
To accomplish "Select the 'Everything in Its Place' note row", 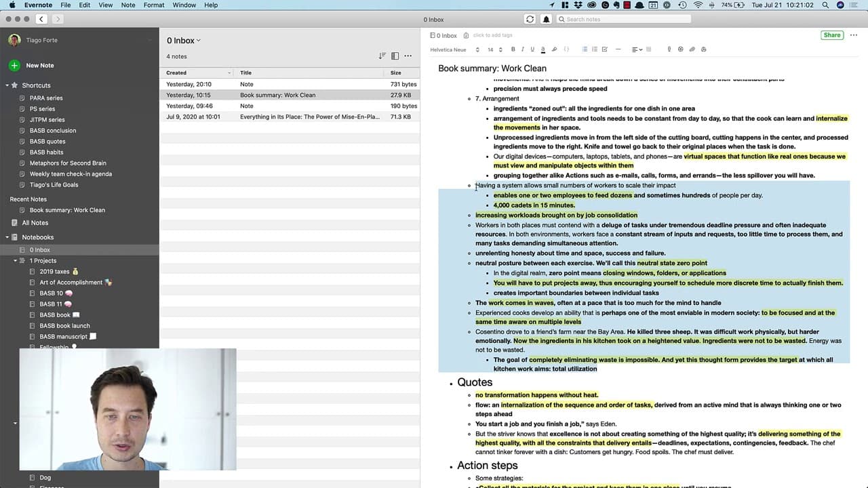I will pyautogui.click(x=290, y=117).
